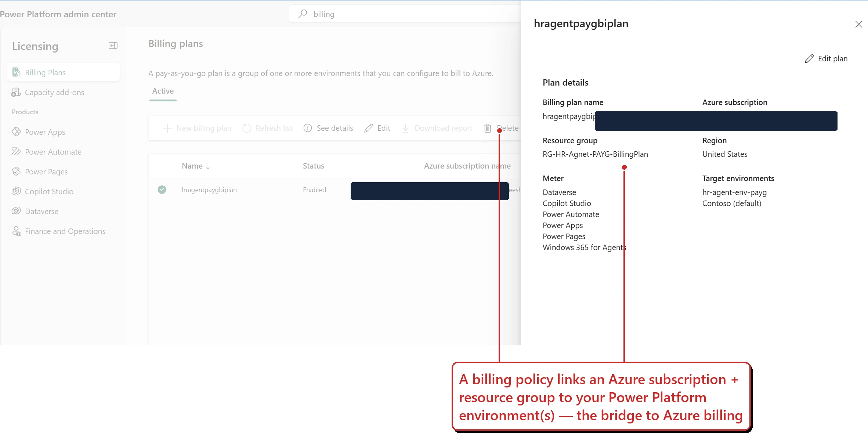
Task: Click the Power Apps meter entry
Action: (x=563, y=225)
